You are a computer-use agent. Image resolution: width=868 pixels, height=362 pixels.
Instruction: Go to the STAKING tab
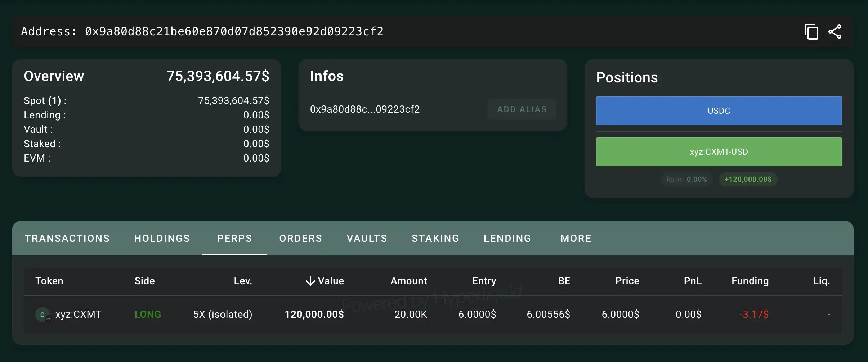(x=435, y=238)
